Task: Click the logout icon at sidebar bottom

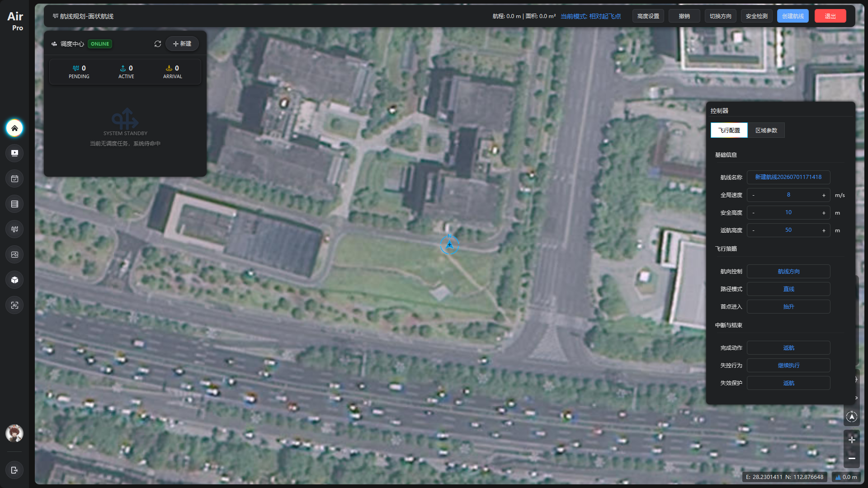Action: pyautogui.click(x=14, y=470)
